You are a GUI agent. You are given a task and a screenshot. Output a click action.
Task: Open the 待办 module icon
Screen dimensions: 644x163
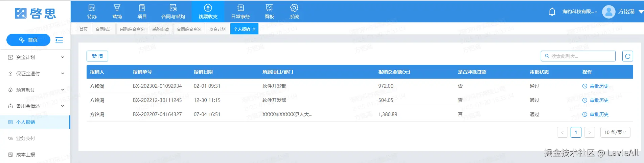pyautogui.click(x=92, y=8)
